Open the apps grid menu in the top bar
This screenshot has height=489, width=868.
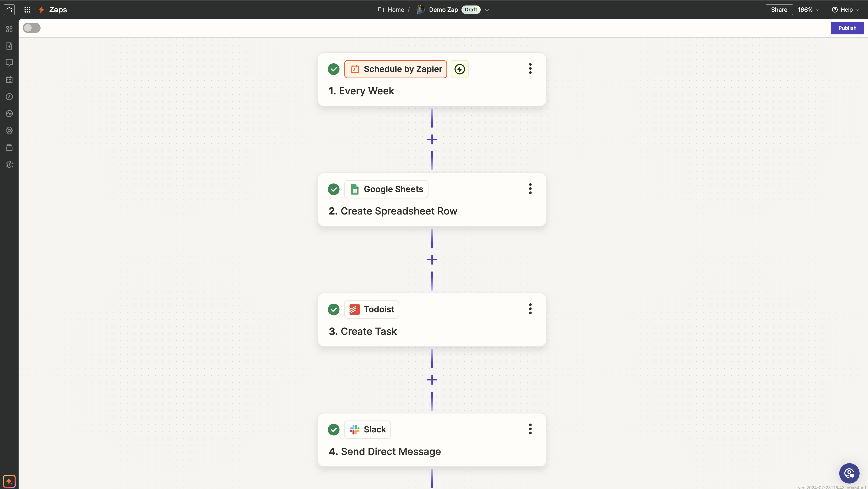point(27,10)
